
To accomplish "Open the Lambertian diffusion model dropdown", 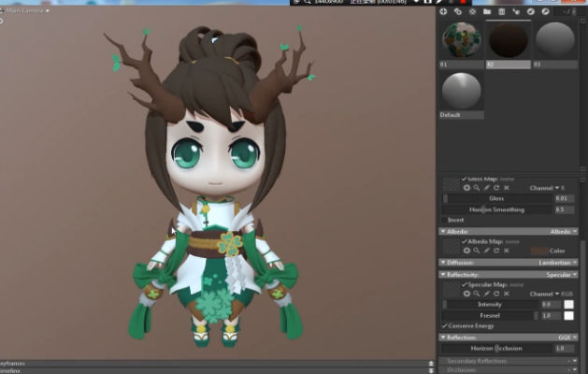I will coord(558,262).
